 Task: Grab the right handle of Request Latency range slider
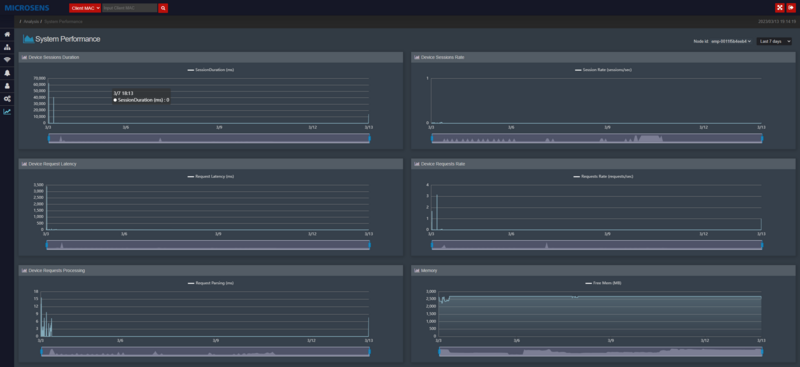(x=369, y=245)
